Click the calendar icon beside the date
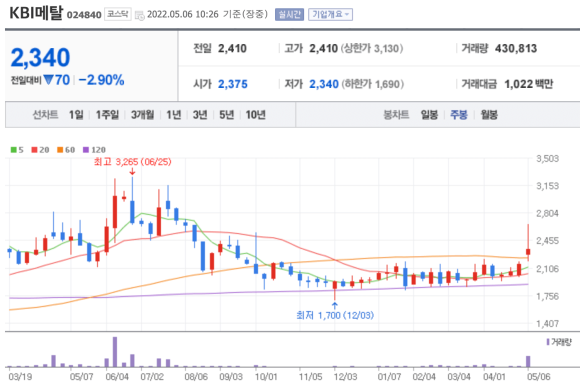Viewport: 580px width, 385px height. click(139, 15)
